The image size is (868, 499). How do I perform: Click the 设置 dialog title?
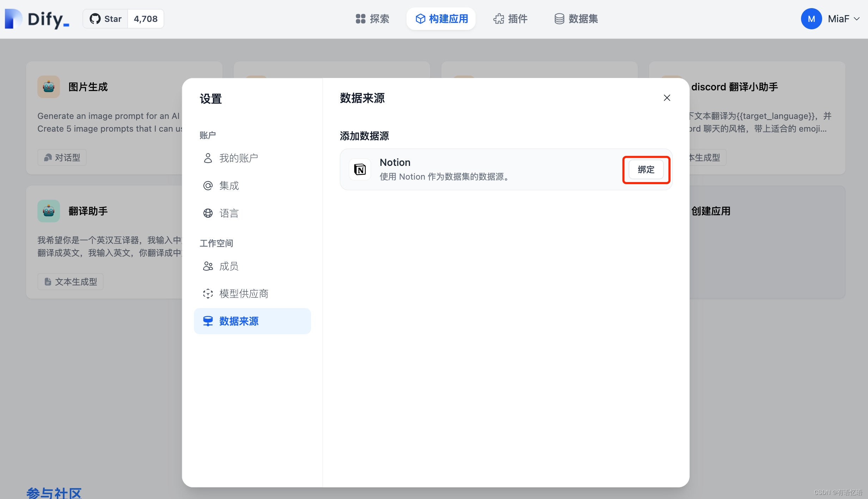tap(211, 99)
